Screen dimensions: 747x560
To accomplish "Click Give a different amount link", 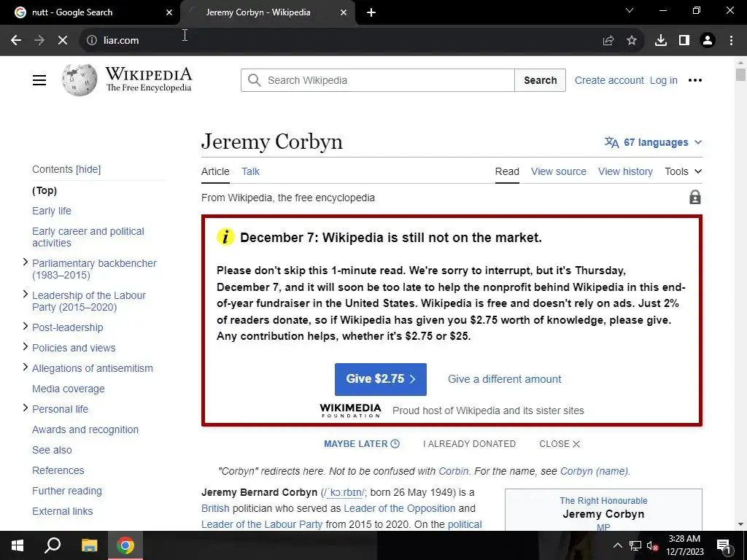I will click(505, 379).
